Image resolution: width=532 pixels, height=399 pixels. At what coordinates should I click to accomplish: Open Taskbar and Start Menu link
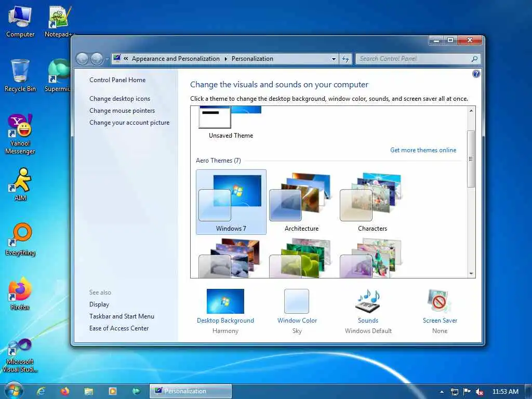pos(122,316)
